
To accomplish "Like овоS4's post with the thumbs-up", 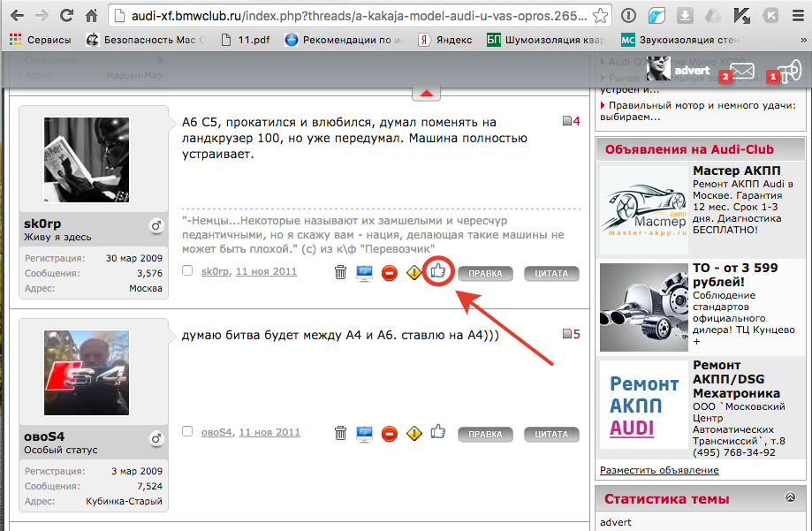I will click(x=438, y=431).
